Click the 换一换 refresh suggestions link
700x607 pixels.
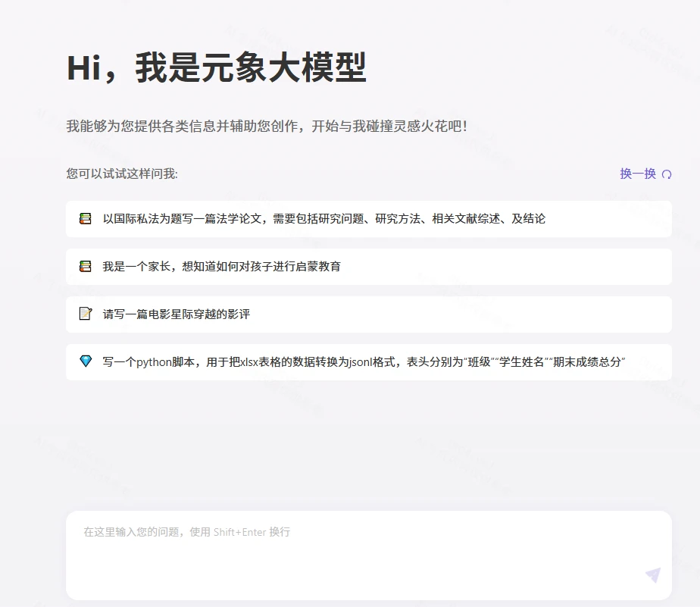point(645,174)
